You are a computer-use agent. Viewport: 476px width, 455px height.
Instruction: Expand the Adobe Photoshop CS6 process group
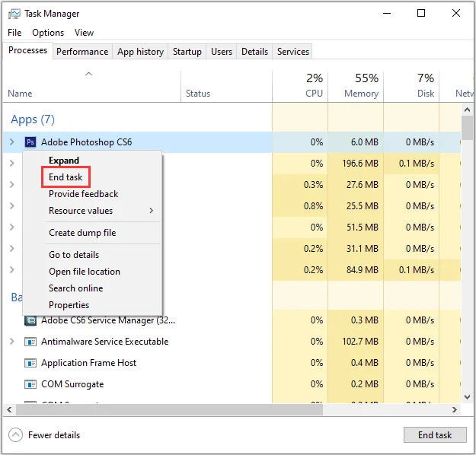[x=12, y=142]
